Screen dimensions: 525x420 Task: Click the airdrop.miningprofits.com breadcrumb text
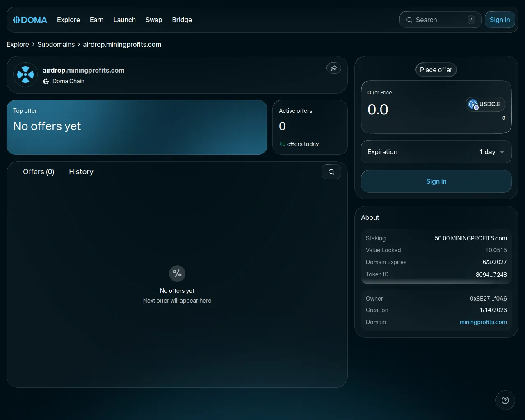pyautogui.click(x=122, y=44)
